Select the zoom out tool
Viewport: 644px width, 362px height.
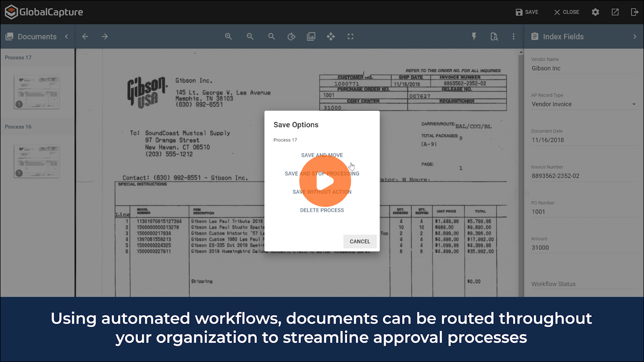pyautogui.click(x=250, y=37)
